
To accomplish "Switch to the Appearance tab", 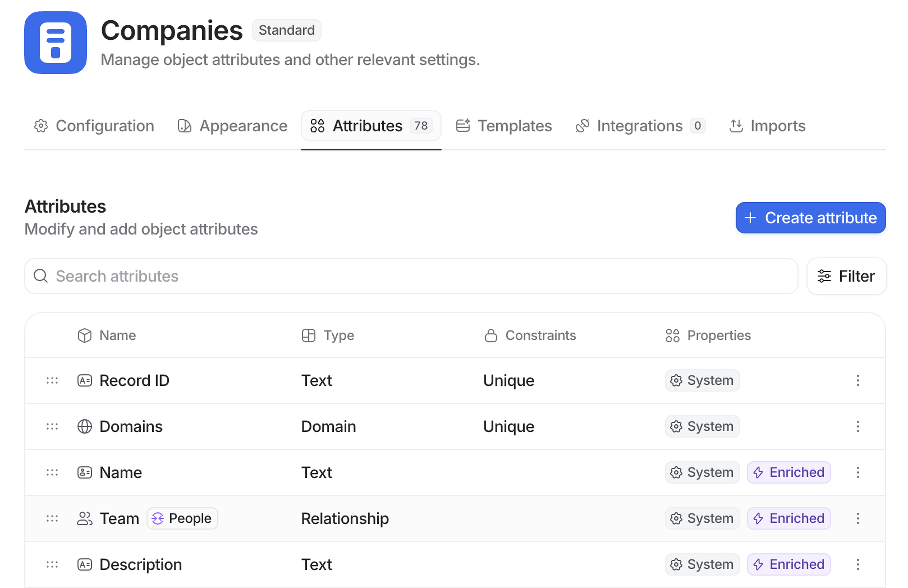I will coord(232,126).
